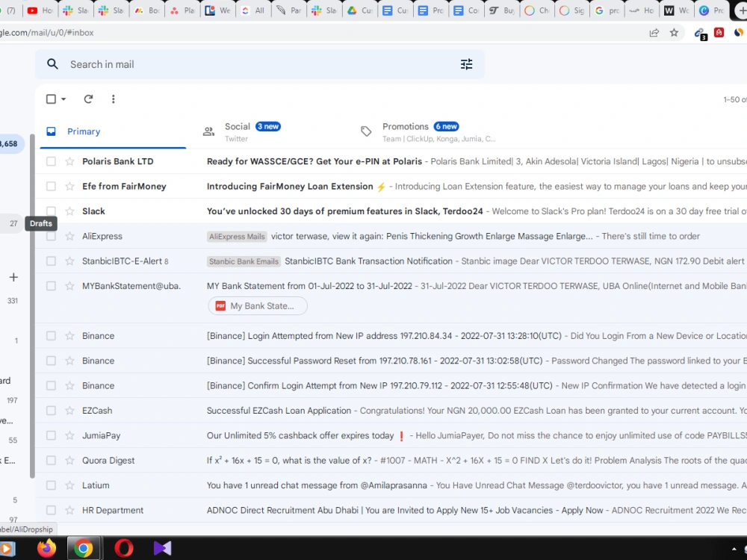Switch to the Social tab
This screenshot has width=747, height=560.
[x=272, y=131]
